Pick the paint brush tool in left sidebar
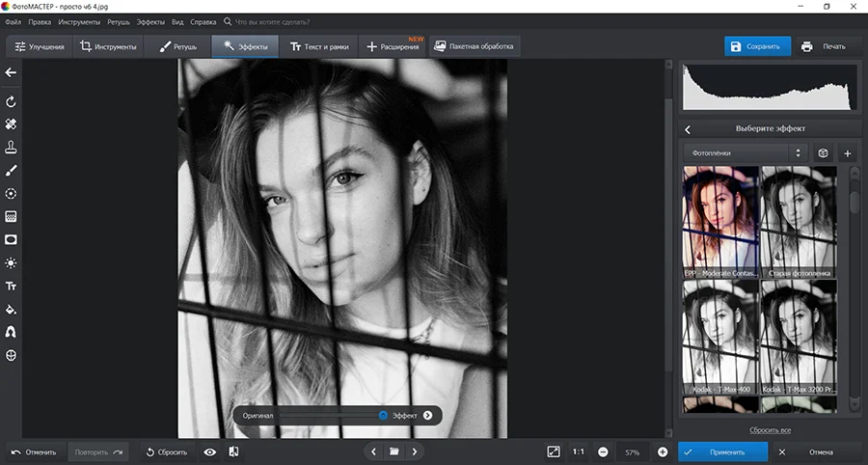This screenshot has height=465, width=868. pos(12,171)
